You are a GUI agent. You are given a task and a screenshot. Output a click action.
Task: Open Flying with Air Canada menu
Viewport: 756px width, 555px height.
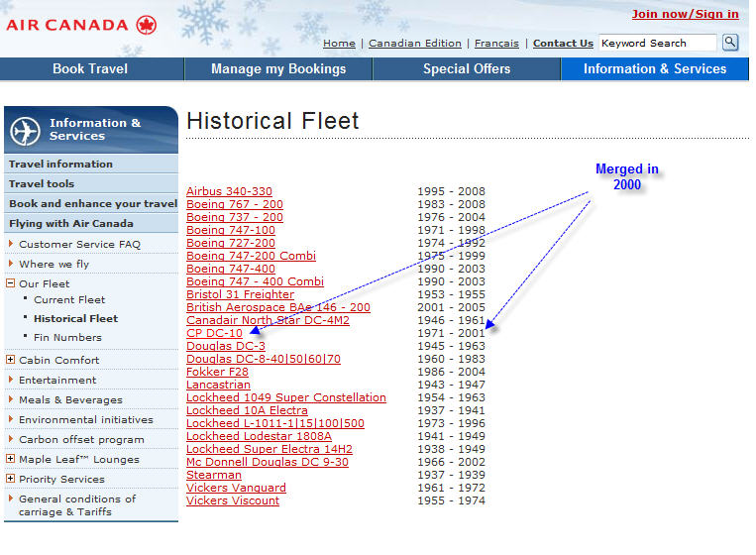(90, 223)
